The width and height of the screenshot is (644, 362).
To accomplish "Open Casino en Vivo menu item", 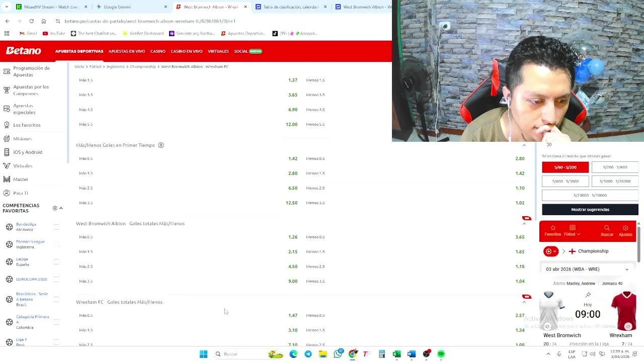I will (186, 51).
